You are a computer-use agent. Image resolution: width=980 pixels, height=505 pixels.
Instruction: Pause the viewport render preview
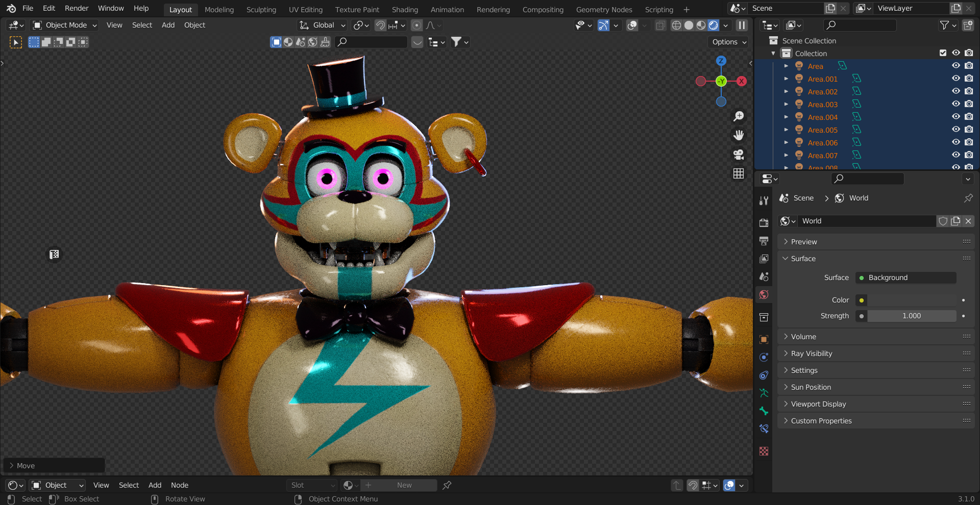click(742, 25)
